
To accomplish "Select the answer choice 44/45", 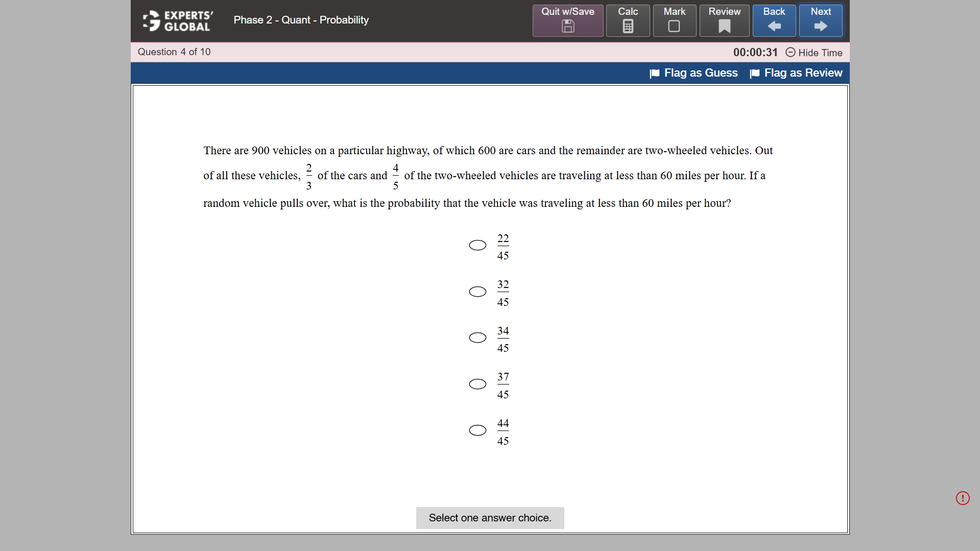I will pyautogui.click(x=476, y=430).
